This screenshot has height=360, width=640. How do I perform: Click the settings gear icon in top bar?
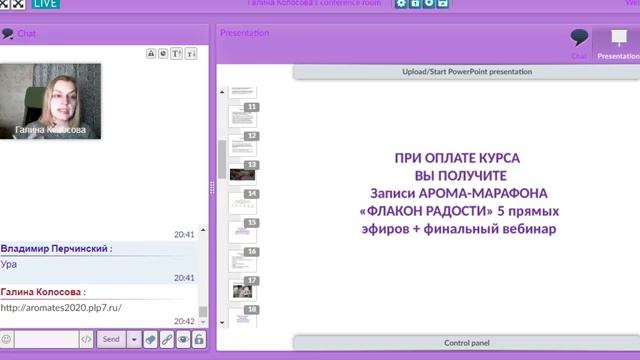401,3
